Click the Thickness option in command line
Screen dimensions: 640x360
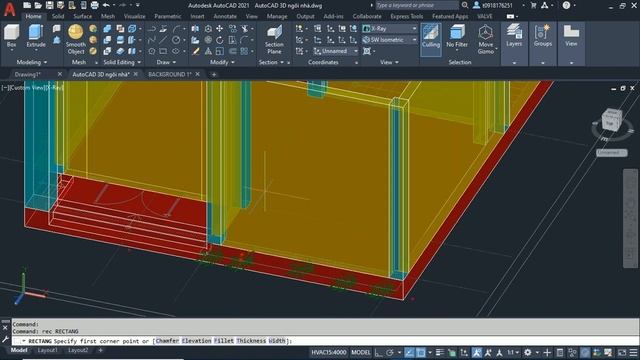click(251, 341)
